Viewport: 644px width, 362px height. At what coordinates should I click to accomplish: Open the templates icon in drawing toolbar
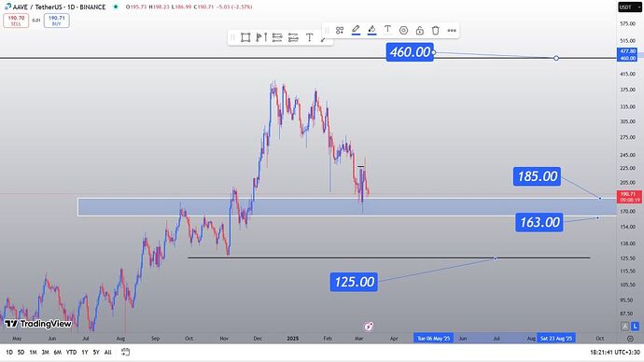pos(340,31)
